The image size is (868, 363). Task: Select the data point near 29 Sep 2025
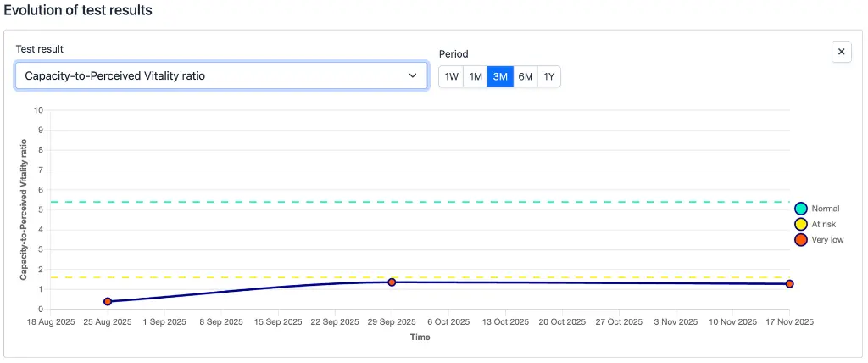point(392,282)
